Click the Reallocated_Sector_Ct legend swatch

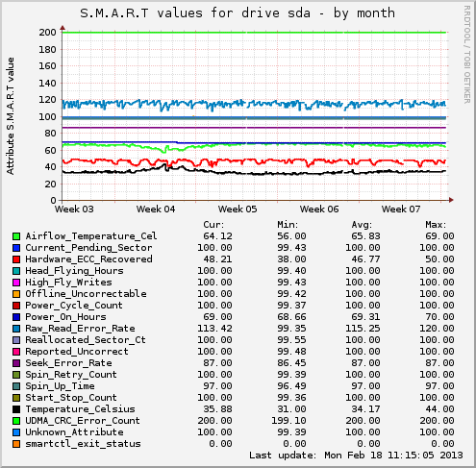(x=16, y=340)
